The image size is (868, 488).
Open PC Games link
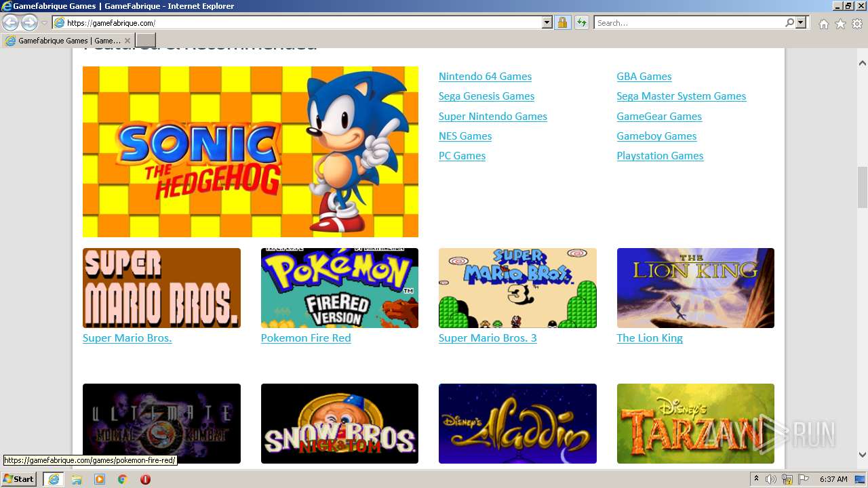tap(462, 156)
